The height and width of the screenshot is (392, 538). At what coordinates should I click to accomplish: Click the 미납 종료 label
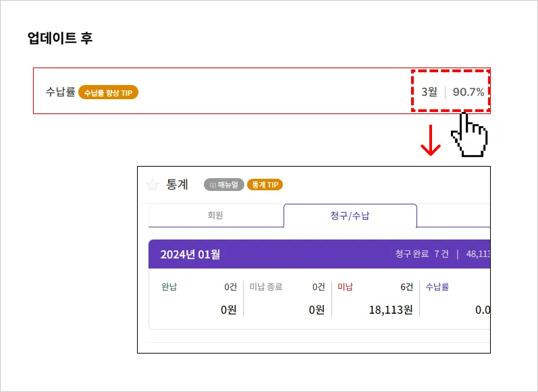(266, 287)
